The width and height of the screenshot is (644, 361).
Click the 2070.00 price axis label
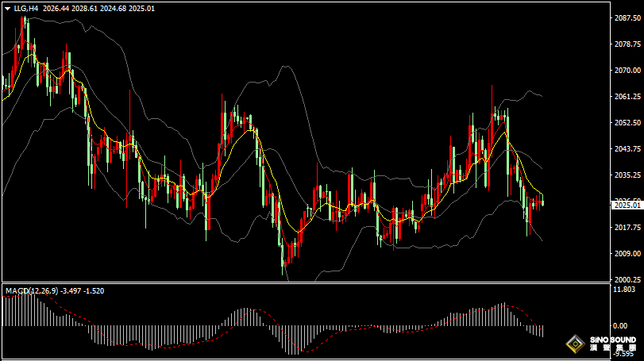pyautogui.click(x=628, y=70)
